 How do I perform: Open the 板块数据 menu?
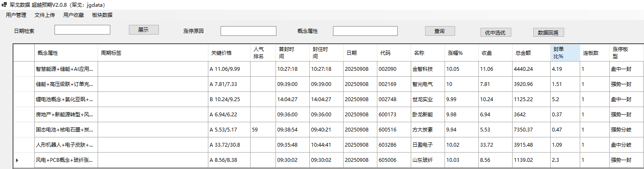pos(102,15)
